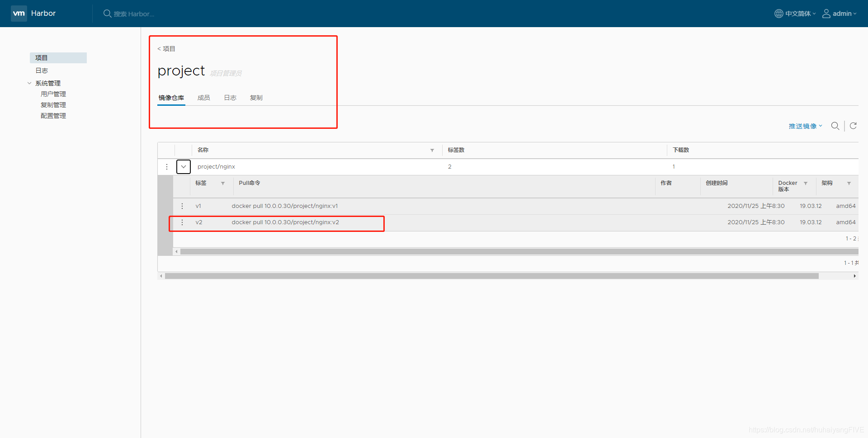Switch to the 成员 tab

click(204, 98)
